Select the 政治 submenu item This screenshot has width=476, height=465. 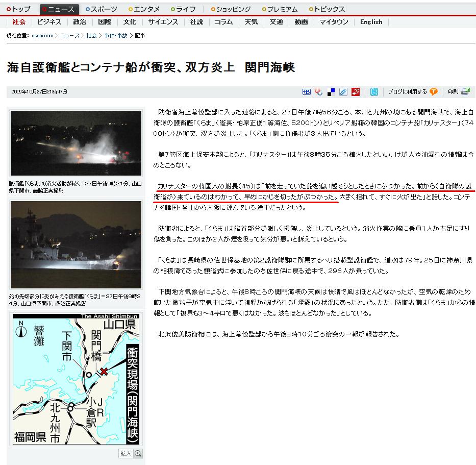coord(80,22)
